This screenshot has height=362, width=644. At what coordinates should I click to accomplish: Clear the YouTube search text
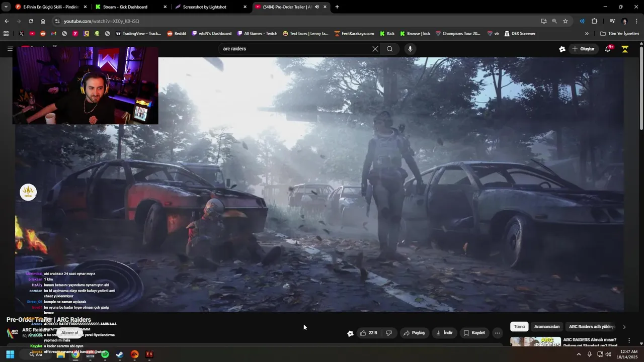click(375, 49)
